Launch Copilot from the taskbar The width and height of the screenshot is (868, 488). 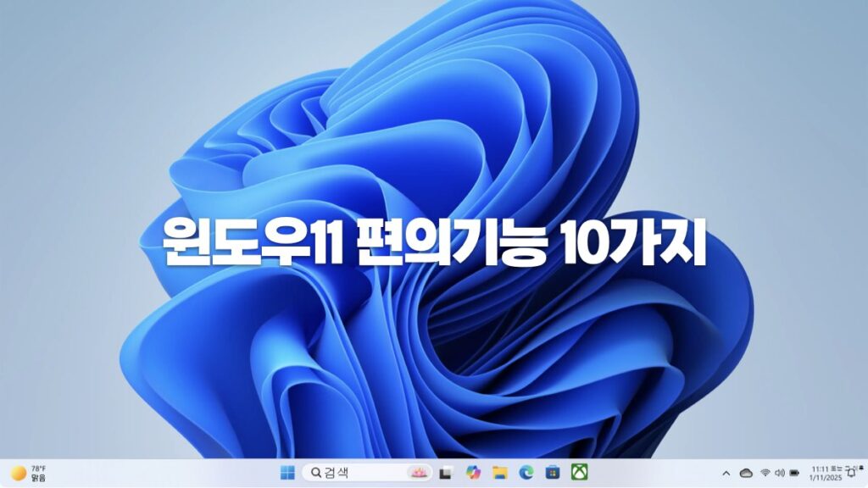(x=473, y=473)
